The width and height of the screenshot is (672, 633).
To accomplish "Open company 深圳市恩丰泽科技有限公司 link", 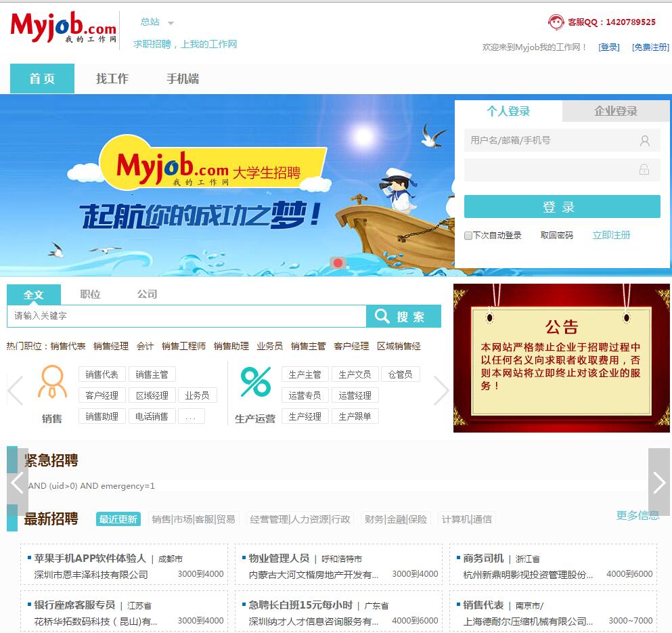I will [x=91, y=574].
